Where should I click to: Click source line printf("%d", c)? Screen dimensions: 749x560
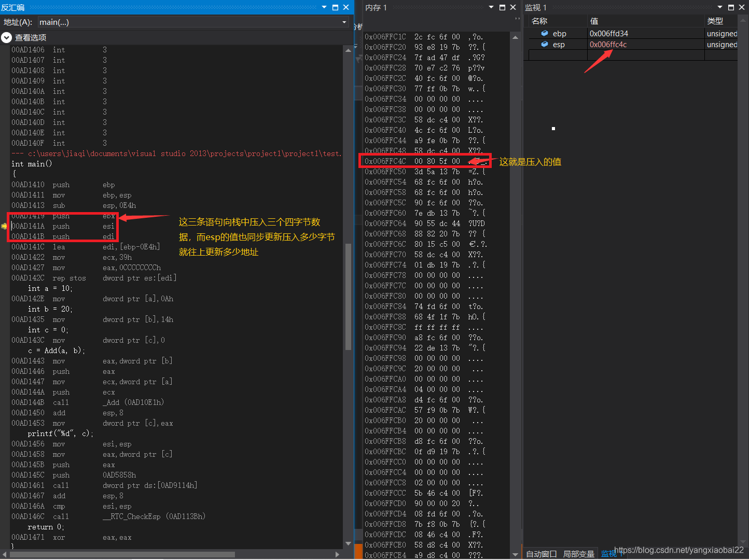pos(61,433)
